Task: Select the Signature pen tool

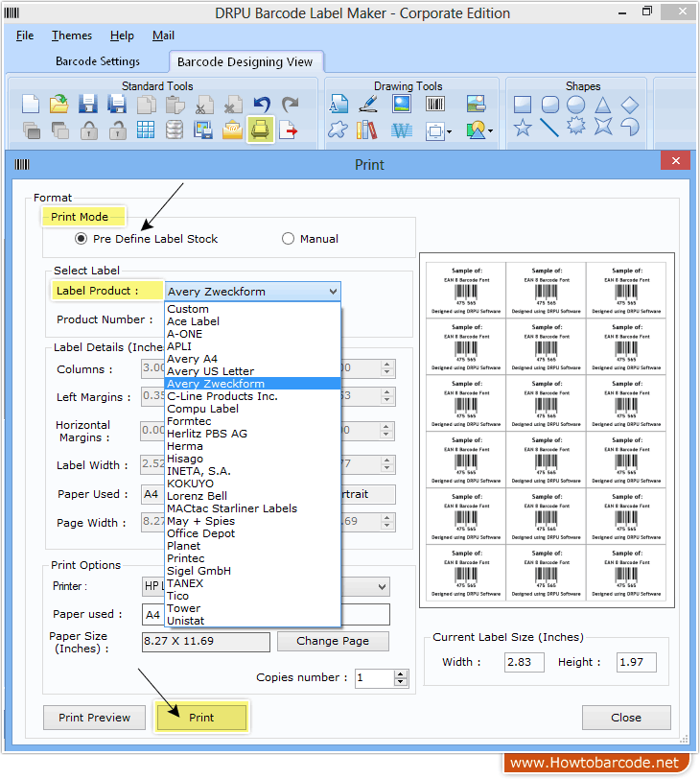Action: pos(368,104)
